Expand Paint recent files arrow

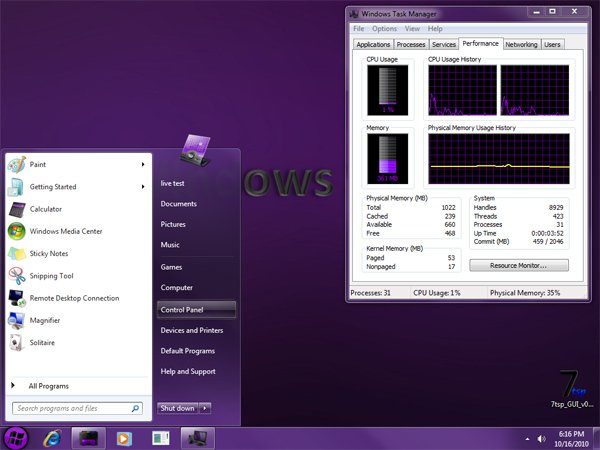coord(143,165)
